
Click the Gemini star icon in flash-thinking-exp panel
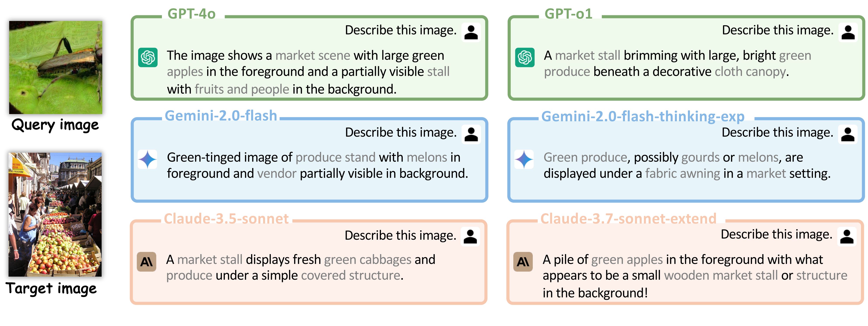(x=524, y=159)
